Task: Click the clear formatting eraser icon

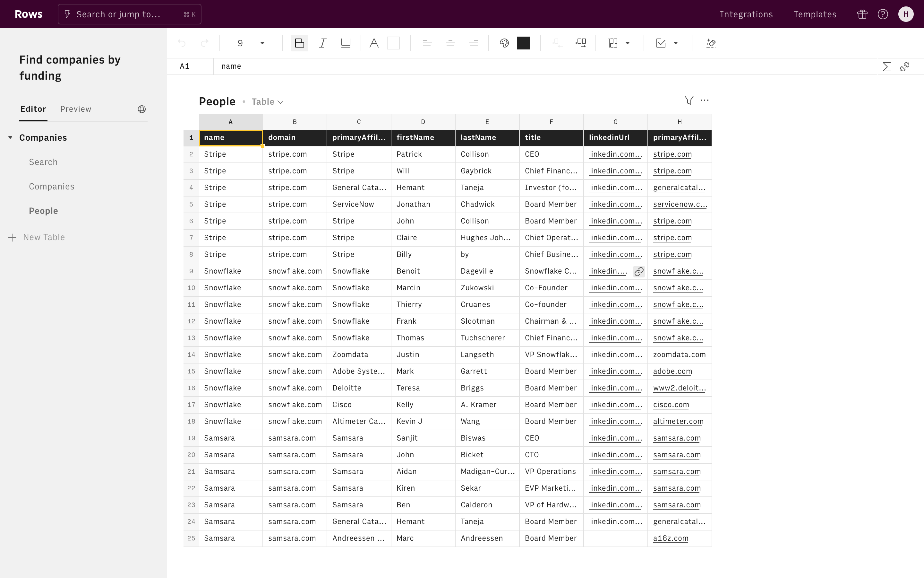Action: coord(711,43)
